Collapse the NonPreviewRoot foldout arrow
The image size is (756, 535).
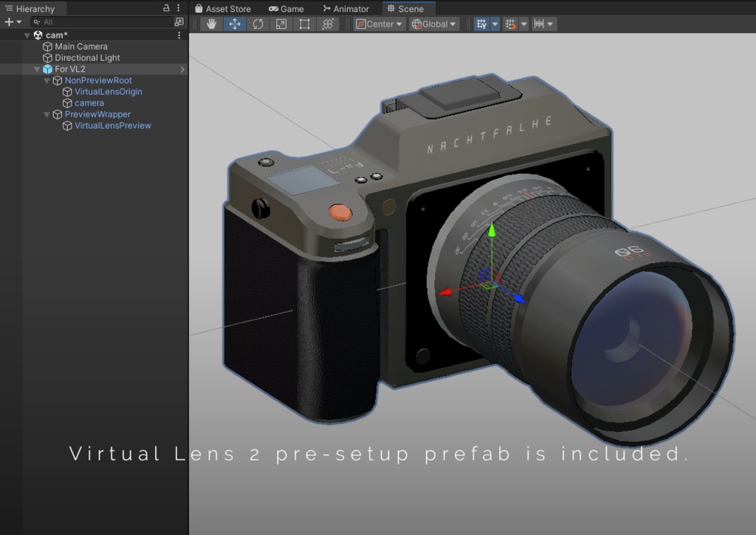[x=47, y=81]
